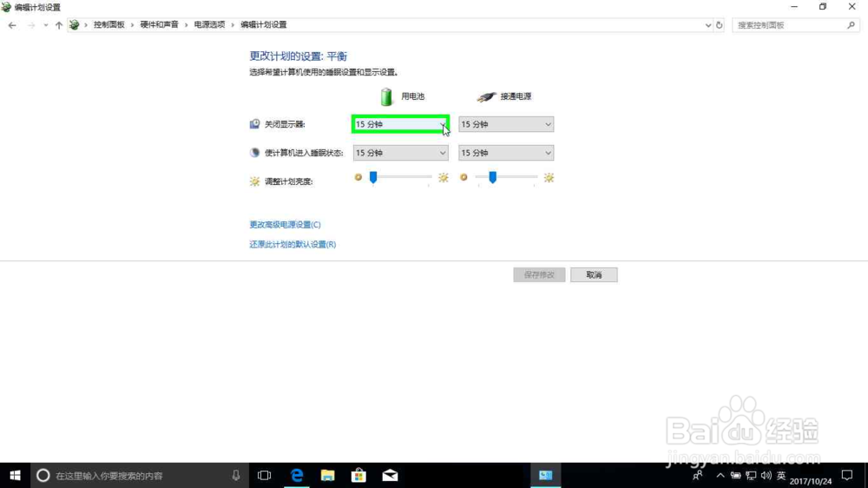This screenshot has width=868, height=488.
Task: Click the forward navigation arrow
Action: pos(31,25)
